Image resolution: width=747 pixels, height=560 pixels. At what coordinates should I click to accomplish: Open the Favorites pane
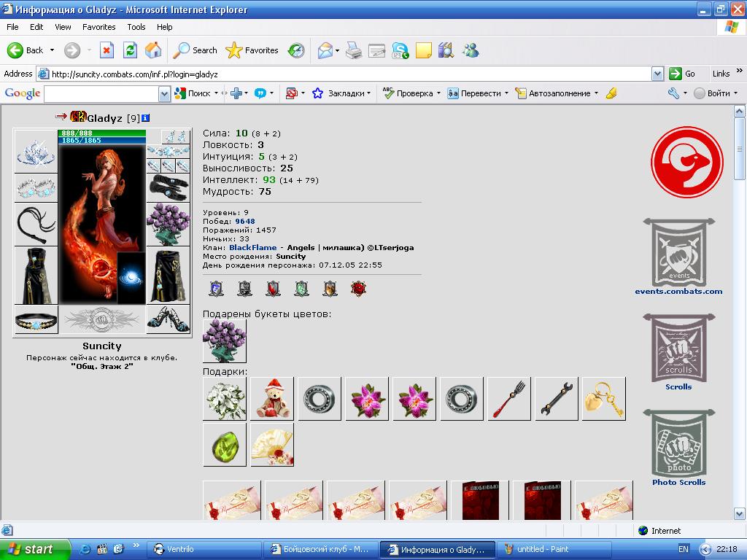click(252, 50)
